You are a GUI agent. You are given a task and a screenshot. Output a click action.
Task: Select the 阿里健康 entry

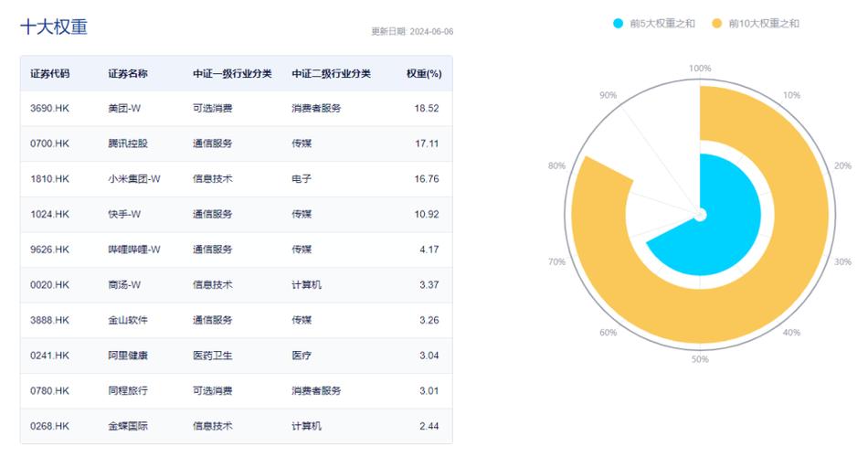click(x=128, y=356)
